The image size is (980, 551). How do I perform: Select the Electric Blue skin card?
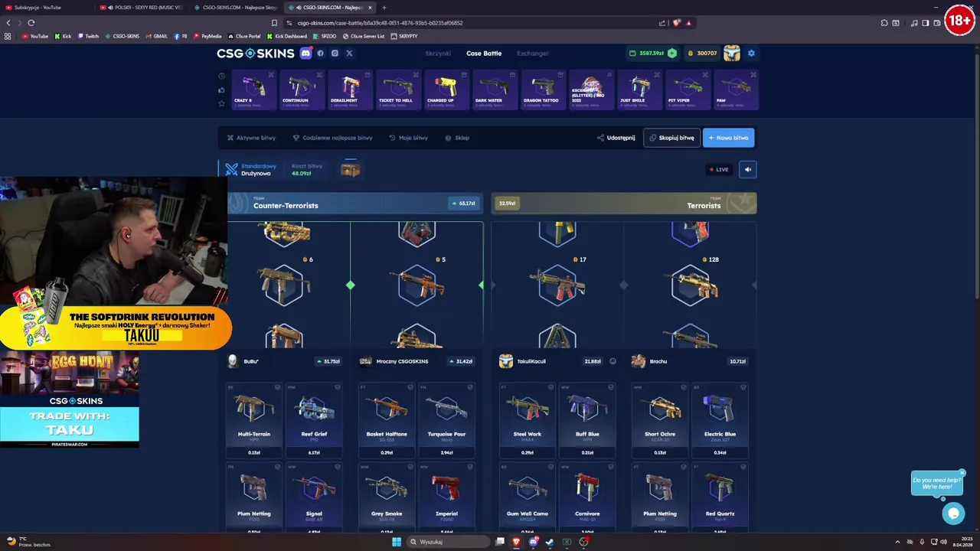click(720, 420)
